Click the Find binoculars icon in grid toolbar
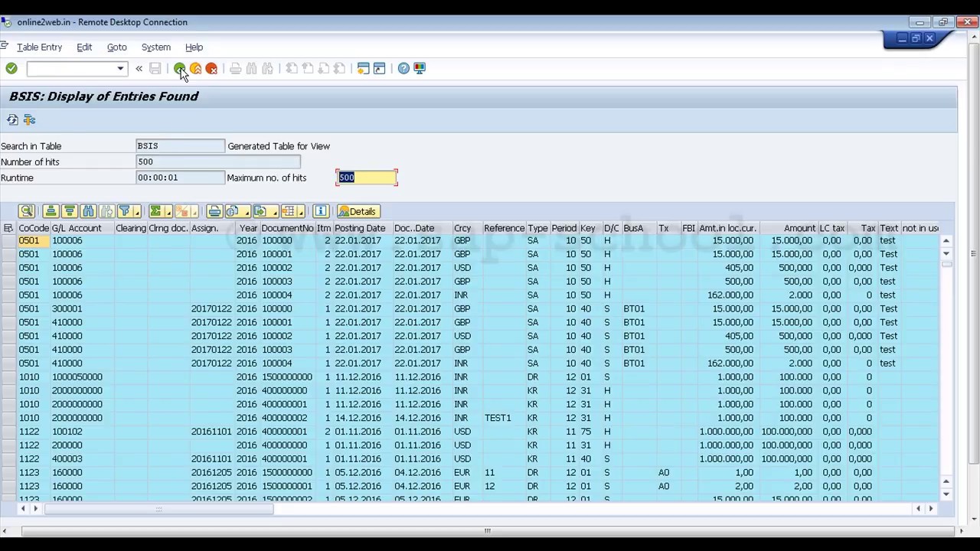 [88, 211]
